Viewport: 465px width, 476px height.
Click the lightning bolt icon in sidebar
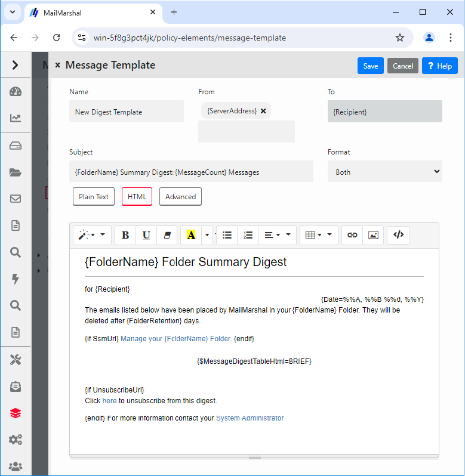[16, 279]
